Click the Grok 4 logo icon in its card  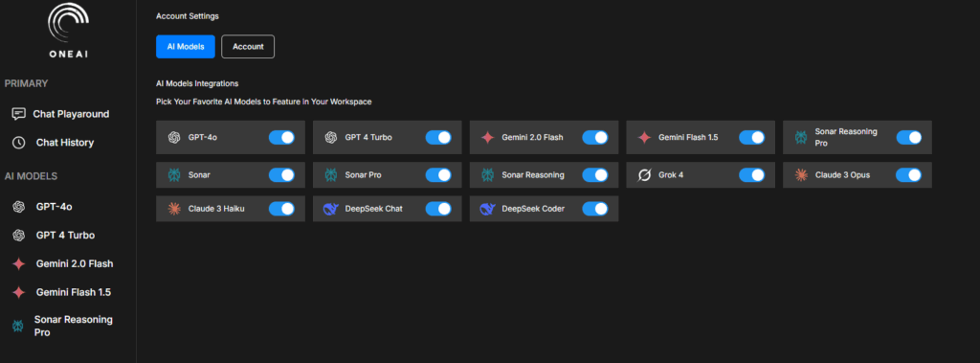pyautogui.click(x=644, y=175)
